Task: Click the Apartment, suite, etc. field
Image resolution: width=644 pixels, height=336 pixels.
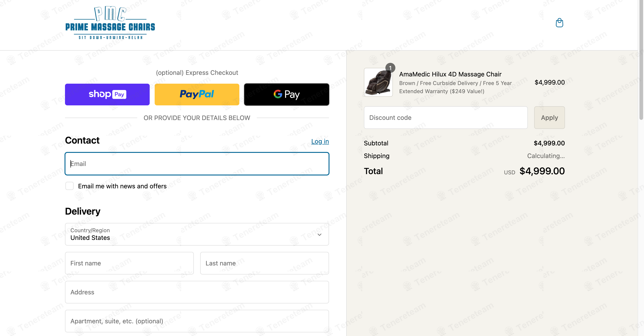Action: tap(197, 321)
